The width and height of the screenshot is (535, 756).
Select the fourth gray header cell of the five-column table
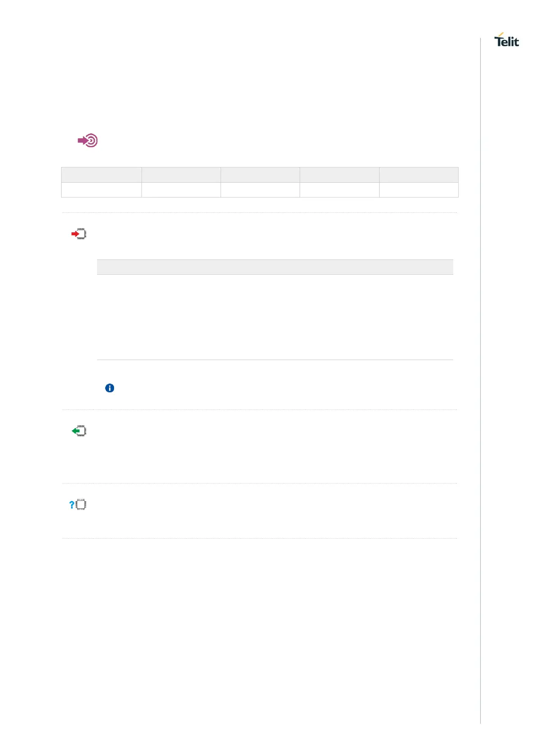click(339, 175)
